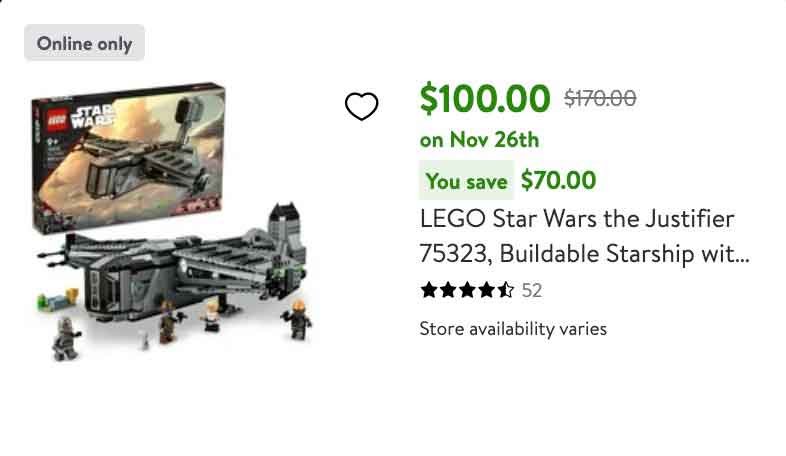
Task: Click the $100.00 sale price
Action: [x=485, y=98]
